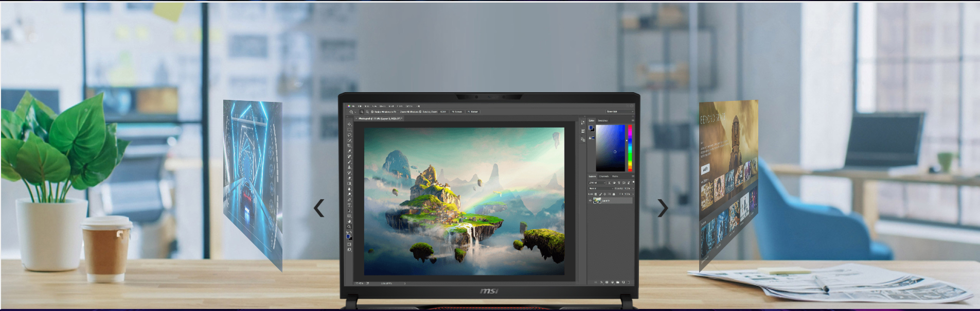This screenshot has height=311, width=980.
Task: Switch to the Paths panel tab
Action: pyautogui.click(x=615, y=176)
